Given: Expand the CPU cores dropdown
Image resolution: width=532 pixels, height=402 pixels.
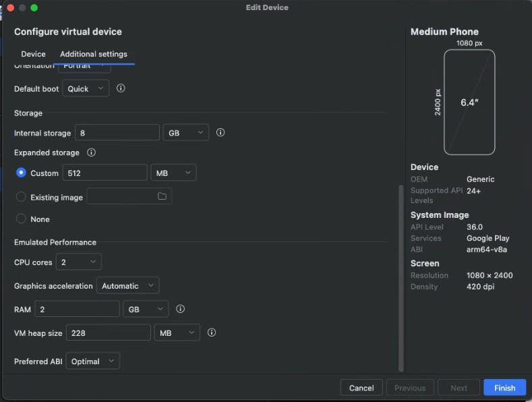Looking at the screenshot, I should click(x=78, y=262).
